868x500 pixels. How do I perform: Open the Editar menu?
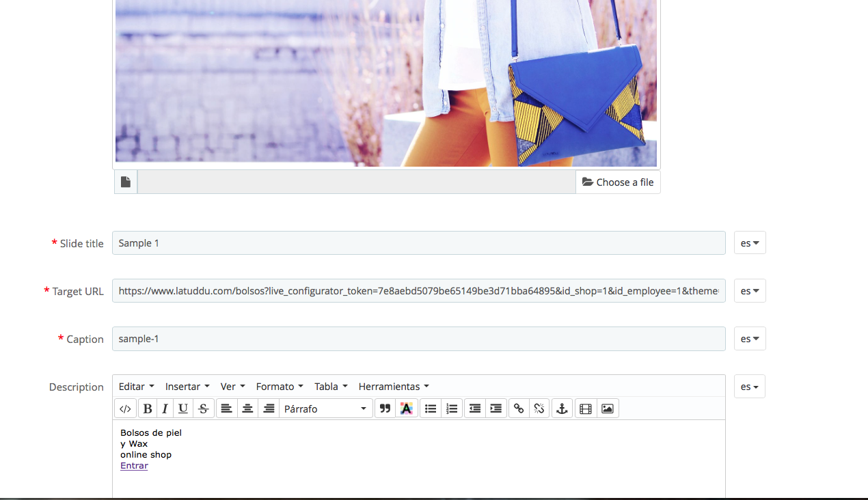coord(137,386)
